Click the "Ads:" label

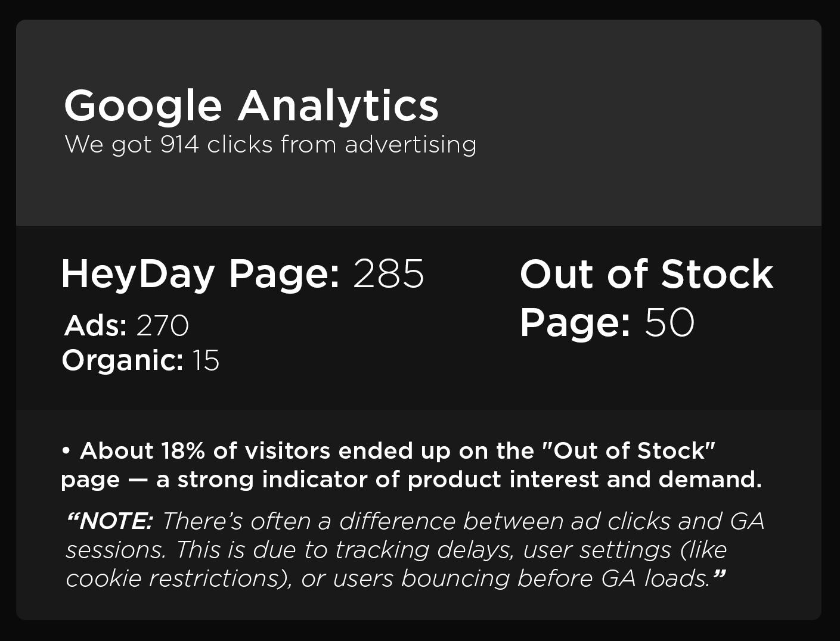pos(95,325)
